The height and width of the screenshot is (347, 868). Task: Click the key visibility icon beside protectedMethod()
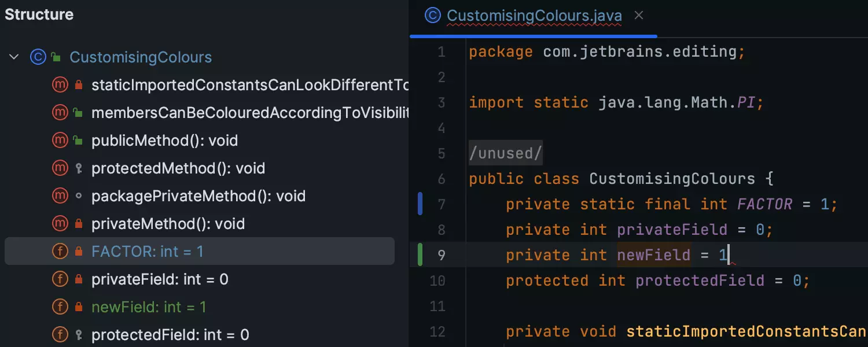coord(79,168)
